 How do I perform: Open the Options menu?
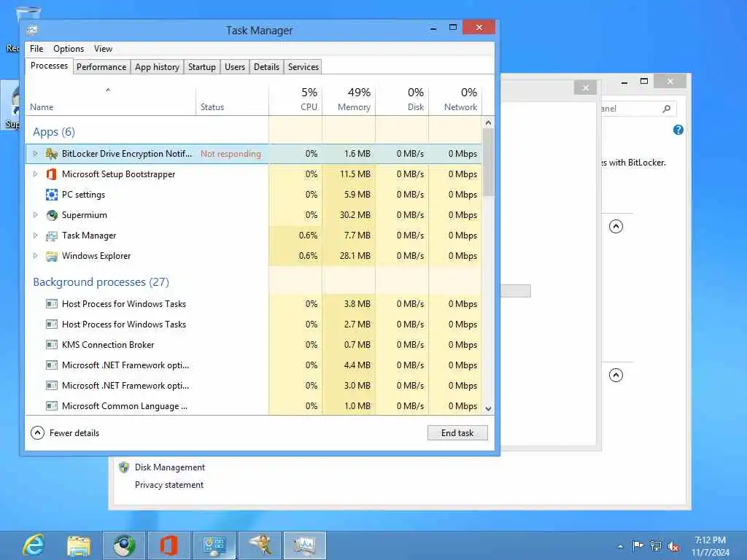pos(69,49)
